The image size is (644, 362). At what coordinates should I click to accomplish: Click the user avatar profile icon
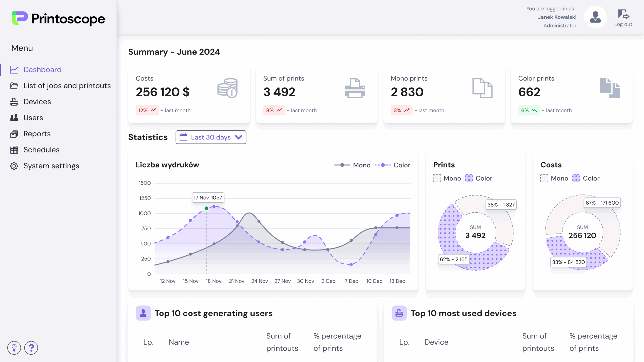(595, 17)
